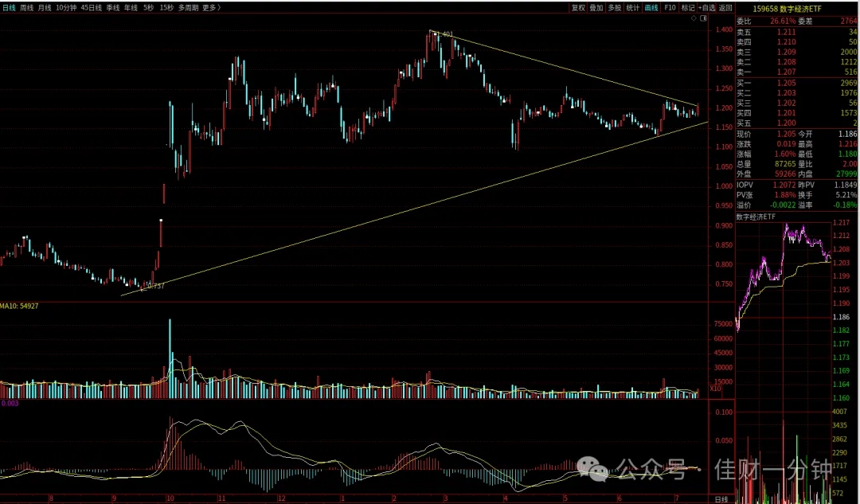This screenshot has width=860, height=504.
Task: Select the 卖二 order row
Action: tap(797, 62)
